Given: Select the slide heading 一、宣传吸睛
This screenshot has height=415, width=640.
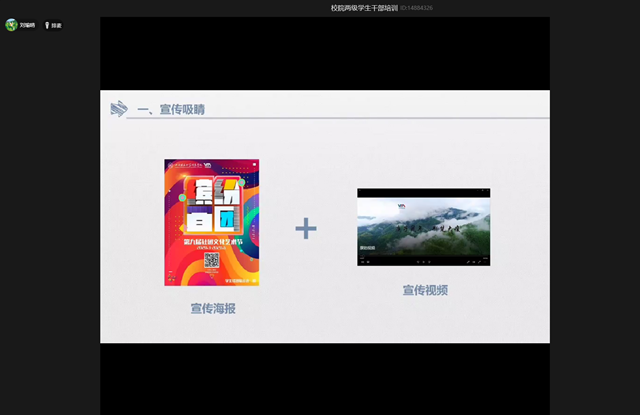Looking at the screenshot, I should [x=175, y=108].
